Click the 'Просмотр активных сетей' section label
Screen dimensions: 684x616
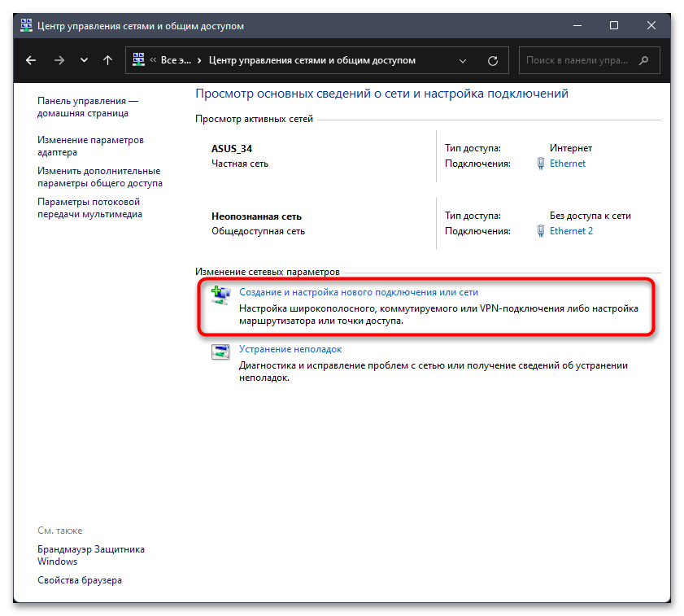(x=254, y=119)
